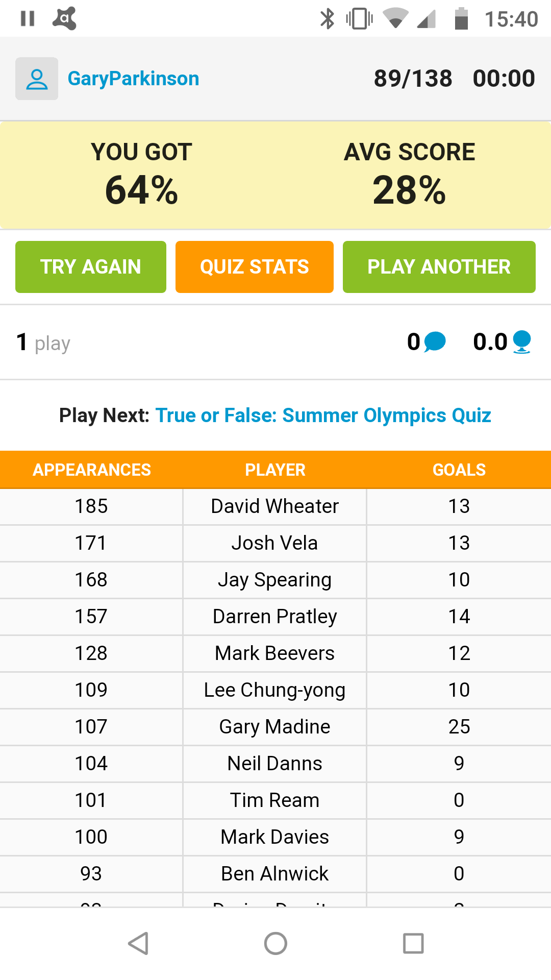Viewport: 551px width, 980px height.
Task: Tap the pause icon in status bar
Action: [28, 19]
